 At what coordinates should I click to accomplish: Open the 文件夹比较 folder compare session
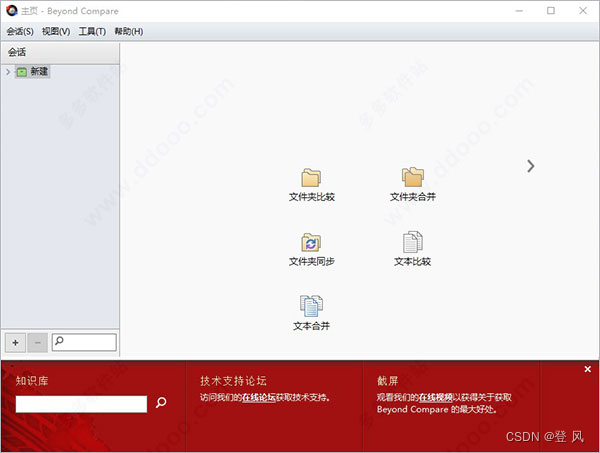311,185
